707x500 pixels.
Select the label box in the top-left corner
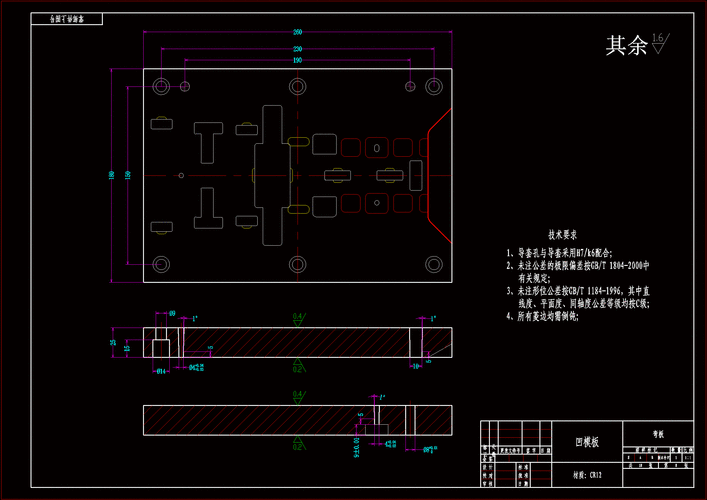point(67,19)
